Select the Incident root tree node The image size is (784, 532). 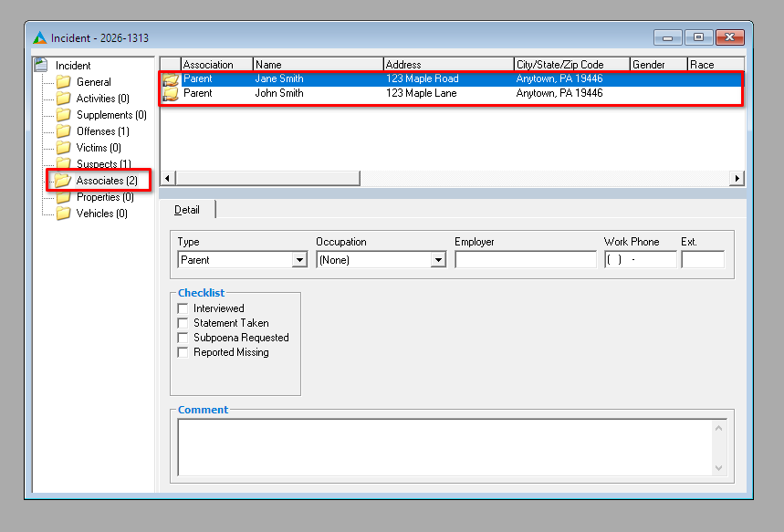click(x=73, y=66)
